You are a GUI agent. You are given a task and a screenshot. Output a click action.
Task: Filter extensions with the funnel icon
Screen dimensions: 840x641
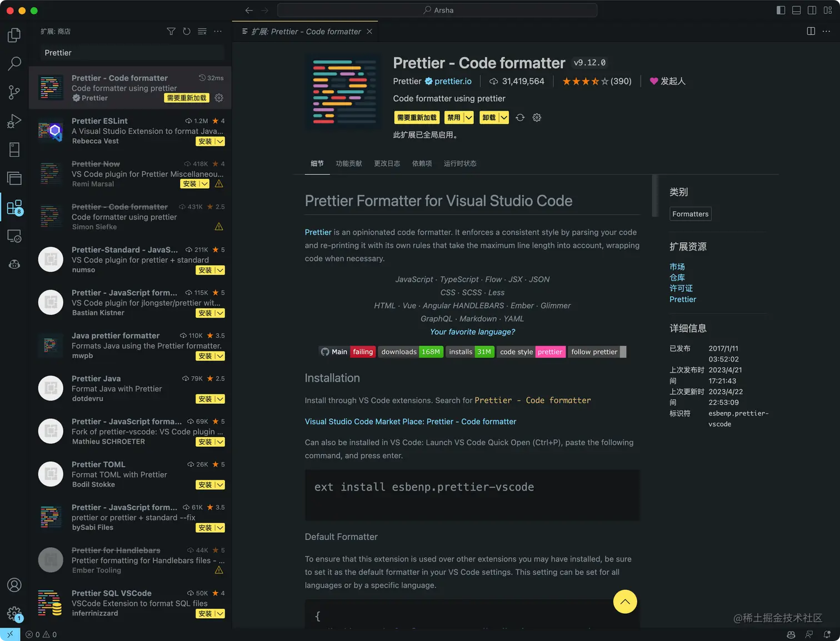click(x=171, y=32)
